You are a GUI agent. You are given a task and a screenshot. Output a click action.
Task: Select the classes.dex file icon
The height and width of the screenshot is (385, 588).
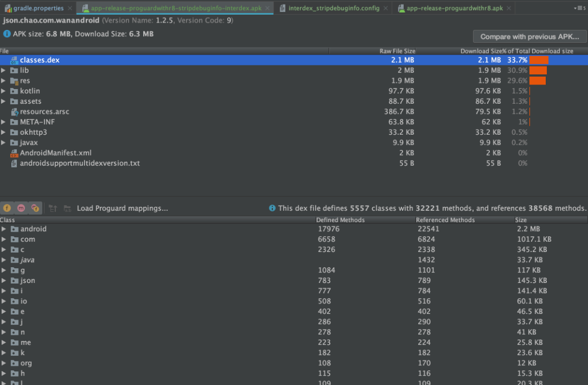click(x=14, y=60)
